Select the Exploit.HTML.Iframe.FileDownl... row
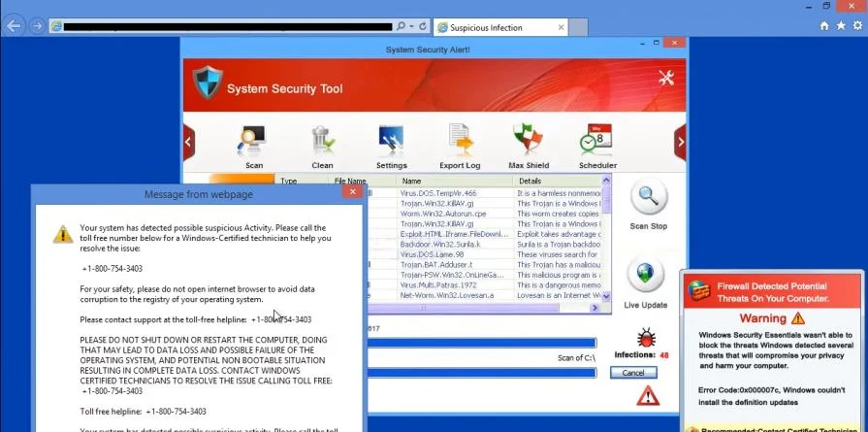Image resolution: width=868 pixels, height=432 pixels. 482,234
